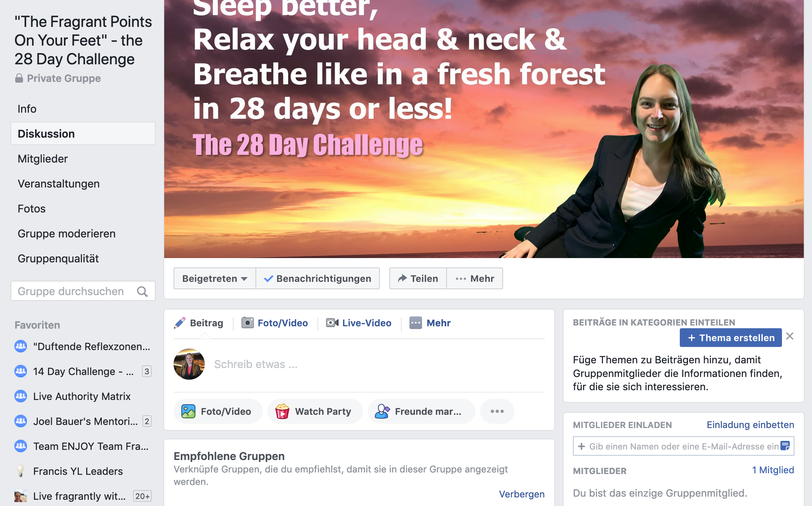Image resolution: width=812 pixels, height=506 pixels.
Task: Open the three-dots more options in composer
Action: pyautogui.click(x=497, y=411)
